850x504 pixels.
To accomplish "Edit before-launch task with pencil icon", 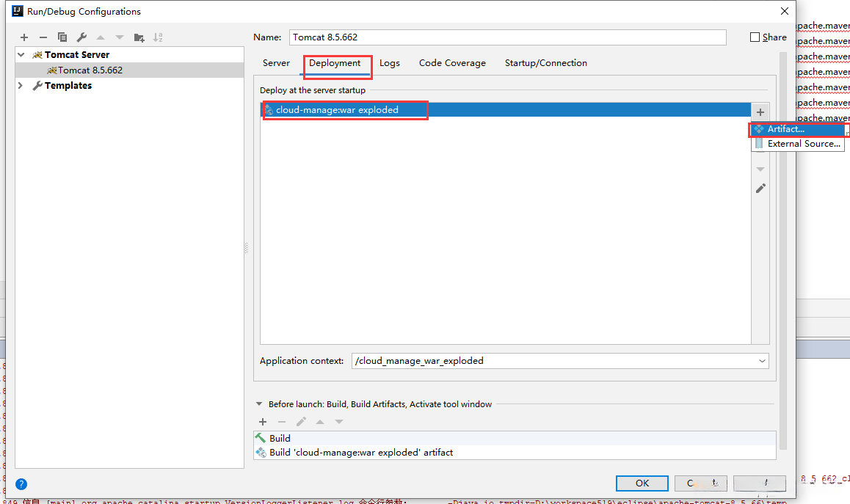I will coord(301,422).
